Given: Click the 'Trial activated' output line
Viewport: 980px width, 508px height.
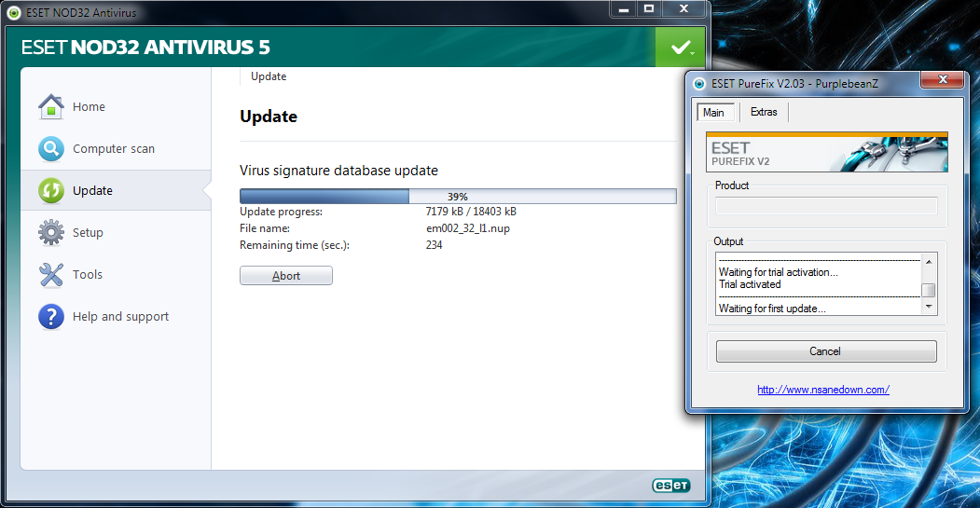Looking at the screenshot, I should click(x=750, y=284).
